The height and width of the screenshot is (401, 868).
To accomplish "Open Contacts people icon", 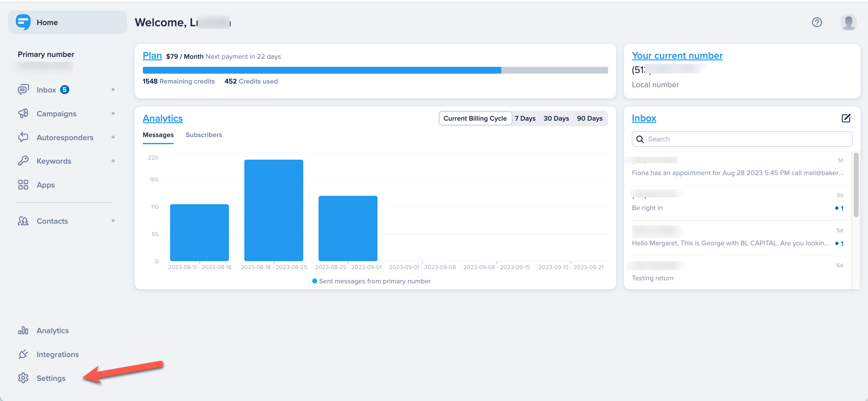I will (x=23, y=221).
